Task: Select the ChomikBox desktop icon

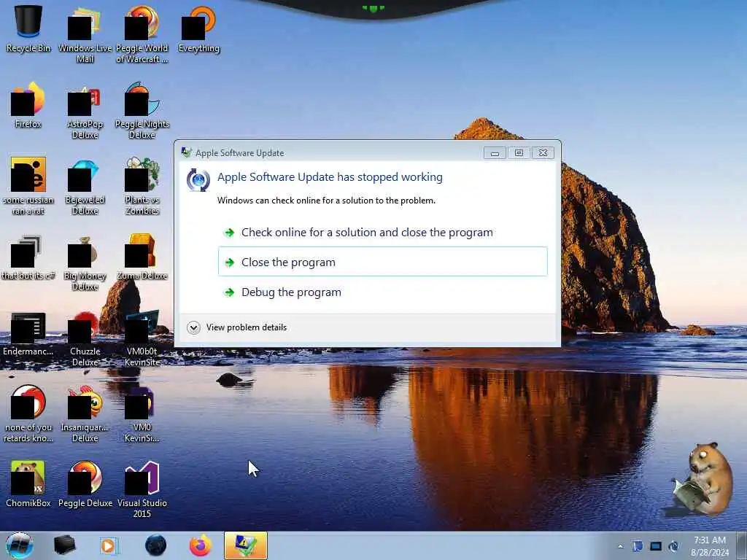Action: pyautogui.click(x=28, y=484)
